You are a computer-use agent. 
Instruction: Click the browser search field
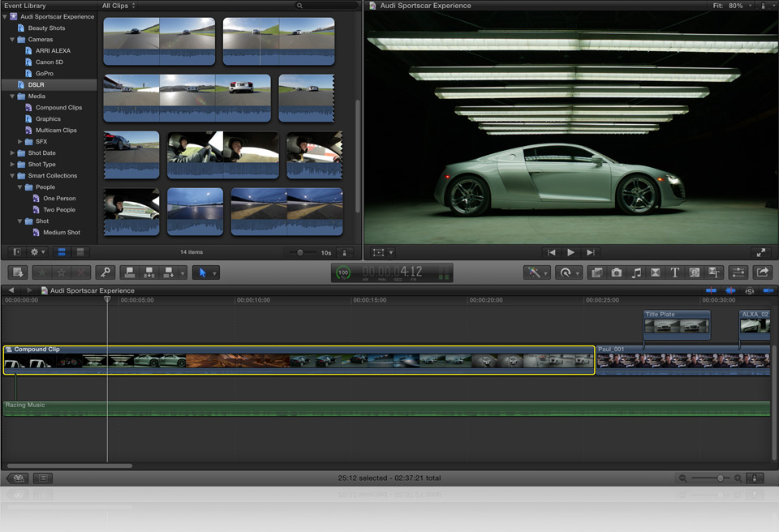click(327, 6)
